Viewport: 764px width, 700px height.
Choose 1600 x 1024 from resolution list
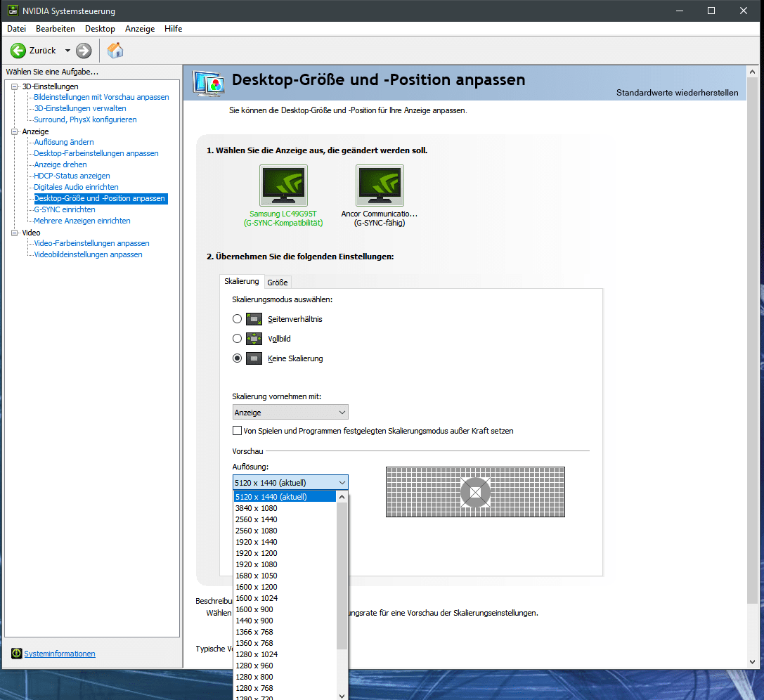285,598
